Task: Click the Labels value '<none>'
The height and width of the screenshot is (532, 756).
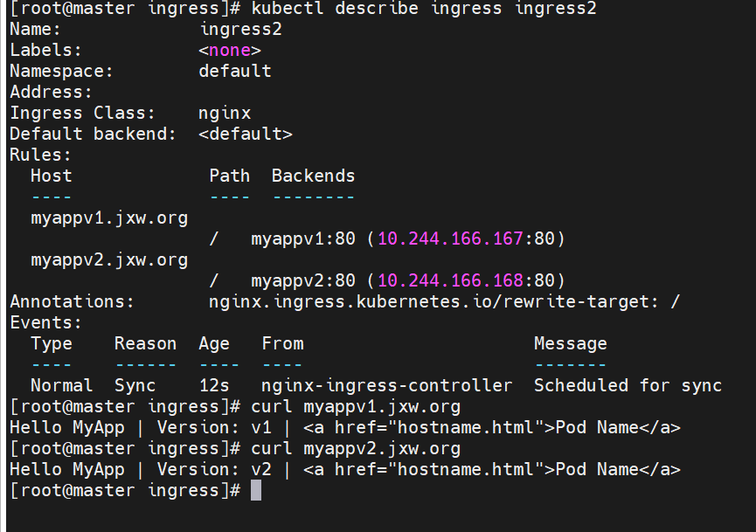Action: (230, 50)
